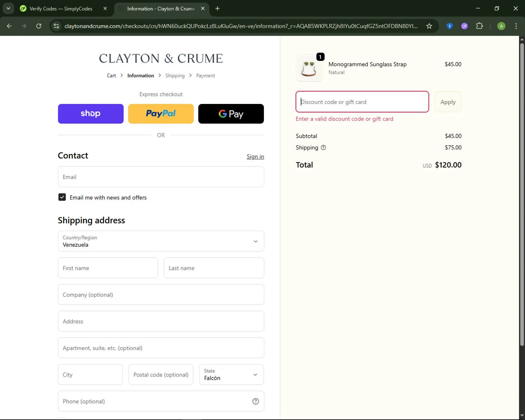525x420 pixels.
Task: Show the Phone field help icon
Action: click(x=255, y=401)
